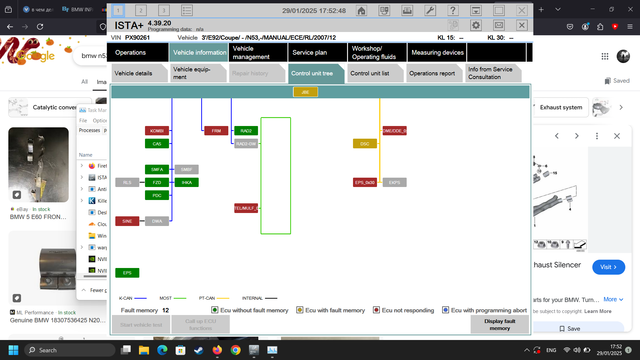Click the Save button in image panel
Screen dimensions: 640x360
pyautogui.click(x=569, y=328)
